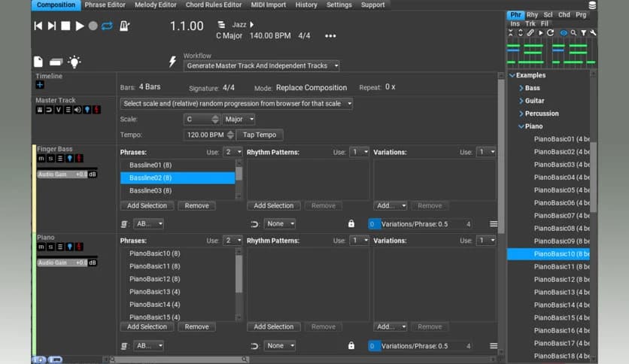Step the scale root note C stepper

pos(215,119)
